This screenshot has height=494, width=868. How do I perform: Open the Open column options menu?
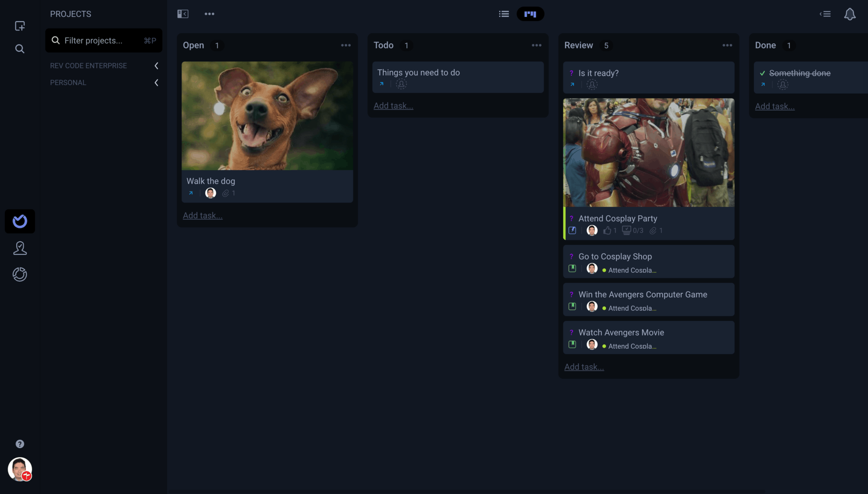[x=346, y=45]
